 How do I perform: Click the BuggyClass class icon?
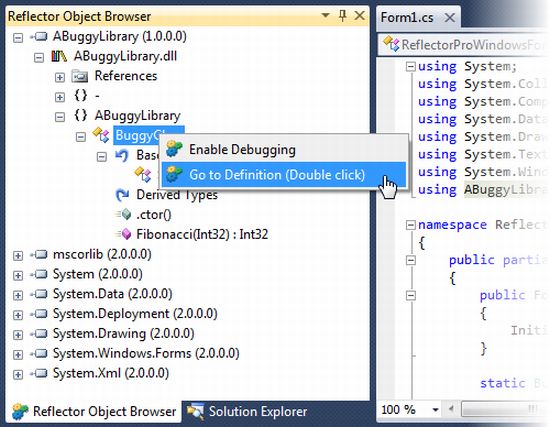(x=101, y=135)
